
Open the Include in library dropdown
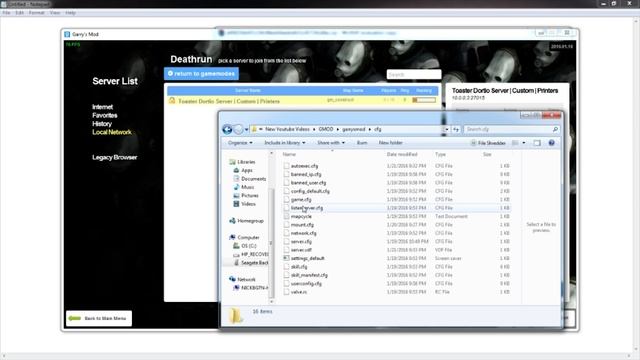click(x=284, y=143)
